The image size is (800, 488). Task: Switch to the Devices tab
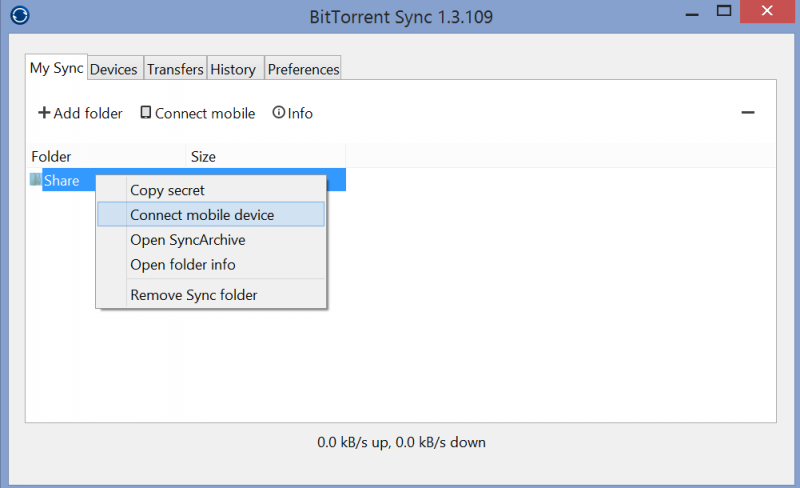(x=114, y=69)
